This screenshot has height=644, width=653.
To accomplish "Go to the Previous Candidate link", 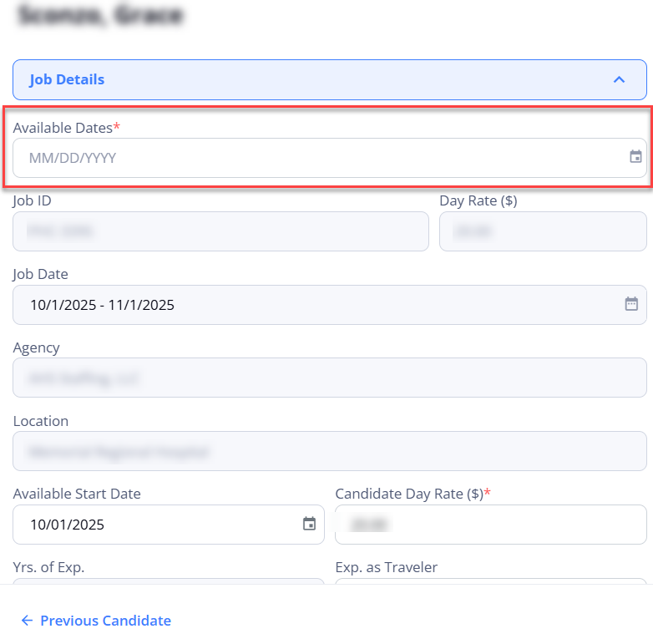I will (x=105, y=621).
